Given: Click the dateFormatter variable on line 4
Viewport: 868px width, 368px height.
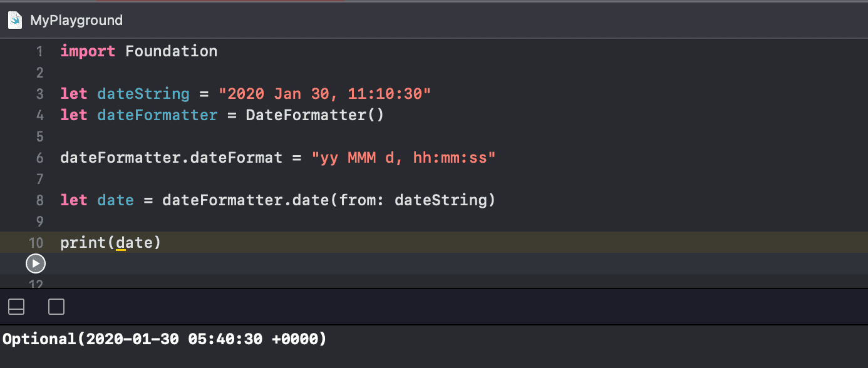Looking at the screenshot, I should click(157, 115).
